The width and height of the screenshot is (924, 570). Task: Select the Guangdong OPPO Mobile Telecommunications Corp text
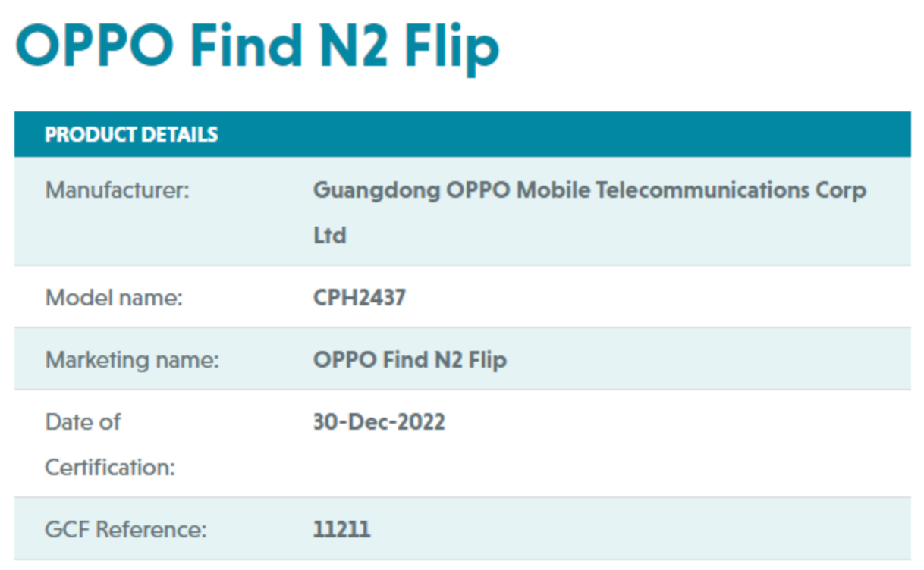pyautogui.click(x=589, y=190)
